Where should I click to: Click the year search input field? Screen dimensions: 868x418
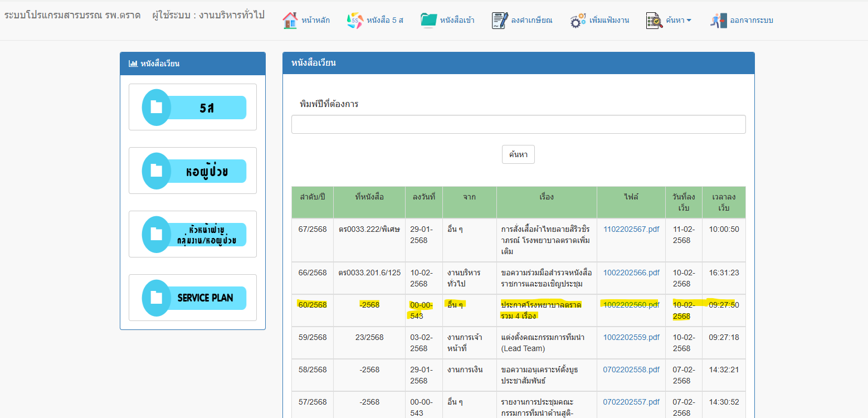point(518,124)
